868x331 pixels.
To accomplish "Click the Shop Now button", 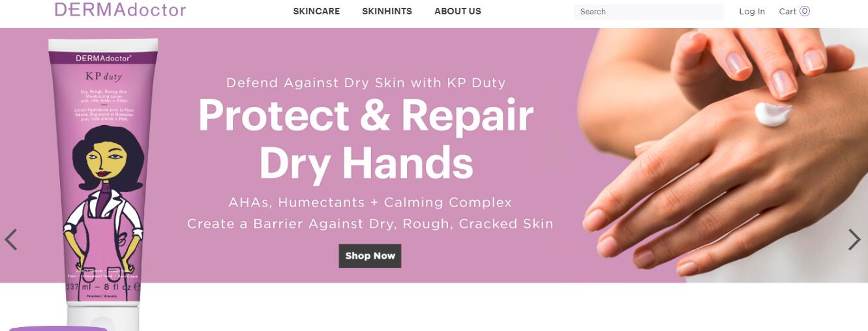I will click(x=370, y=255).
